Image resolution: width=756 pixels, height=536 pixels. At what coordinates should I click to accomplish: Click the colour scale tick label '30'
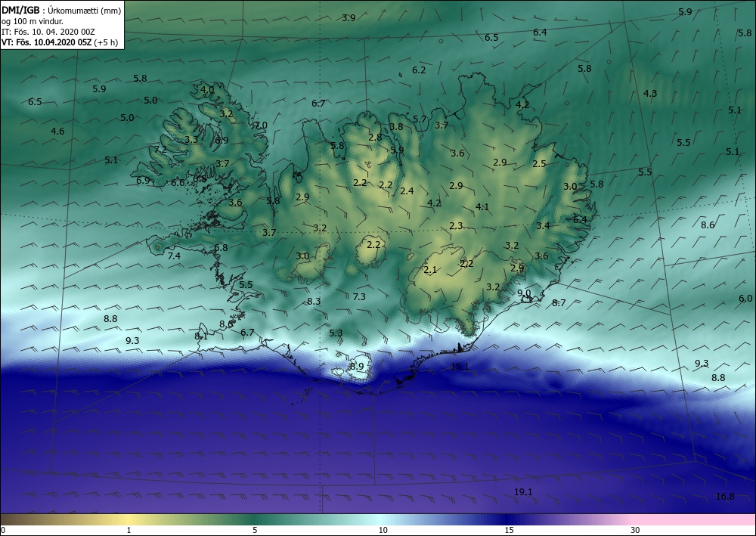tap(636, 530)
